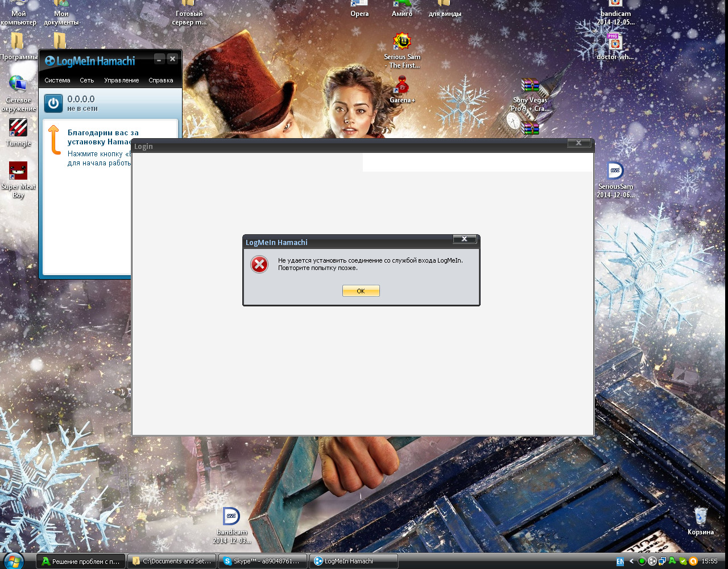728x569 pixels.
Task: Expand hidden tray icons arrow
Action: pos(631,561)
